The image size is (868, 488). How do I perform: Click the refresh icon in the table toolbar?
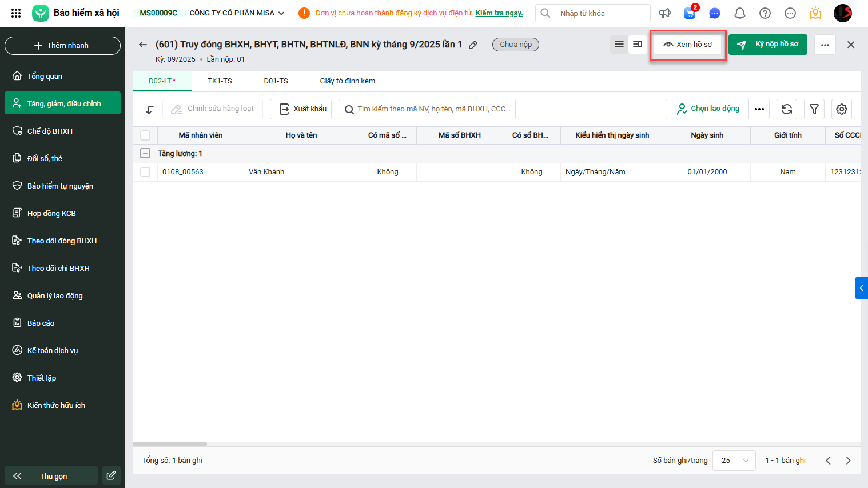coord(787,109)
